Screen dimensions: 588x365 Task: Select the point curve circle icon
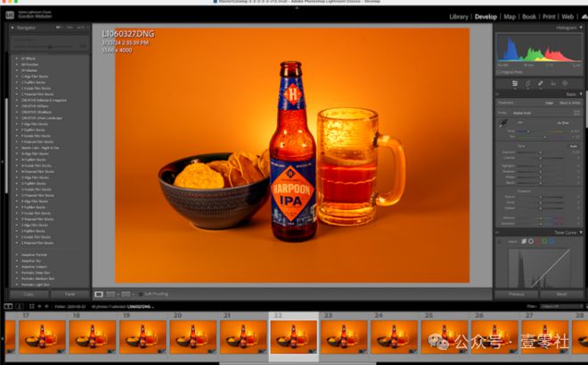[531, 241]
